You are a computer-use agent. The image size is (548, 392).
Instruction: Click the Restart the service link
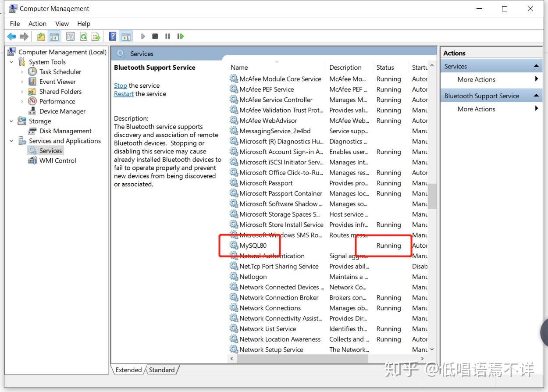124,94
